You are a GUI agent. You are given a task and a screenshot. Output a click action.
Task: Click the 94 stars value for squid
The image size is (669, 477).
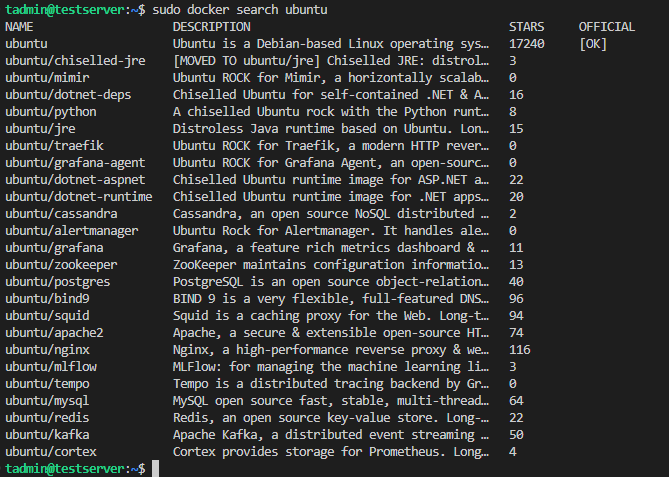(516, 316)
